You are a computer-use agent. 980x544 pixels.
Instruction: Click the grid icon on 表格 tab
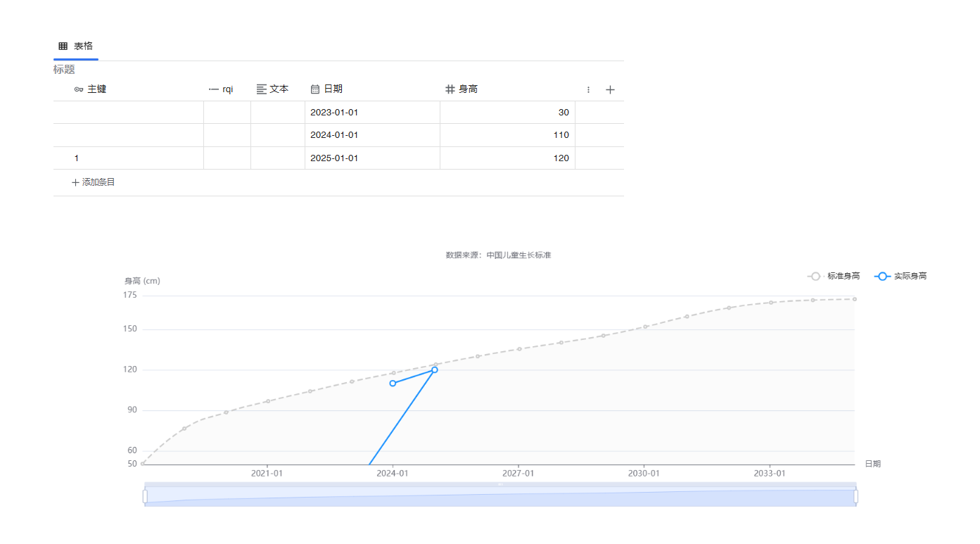pyautogui.click(x=63, y=46)
